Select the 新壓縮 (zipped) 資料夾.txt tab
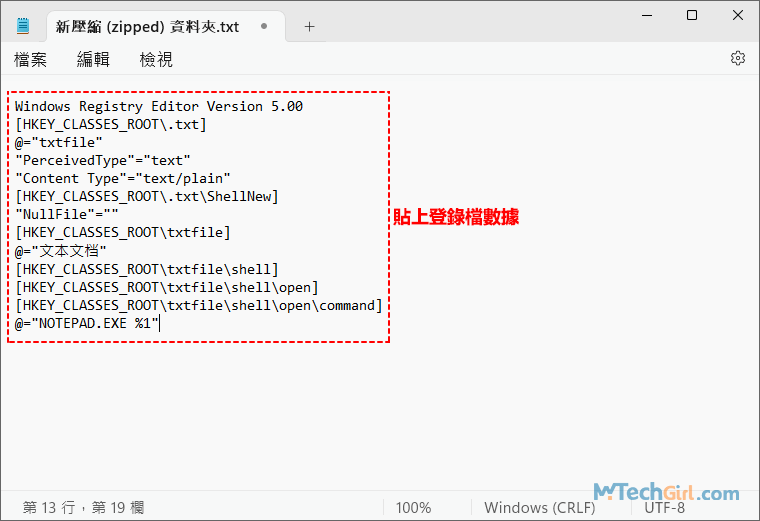 coord(147,27)
